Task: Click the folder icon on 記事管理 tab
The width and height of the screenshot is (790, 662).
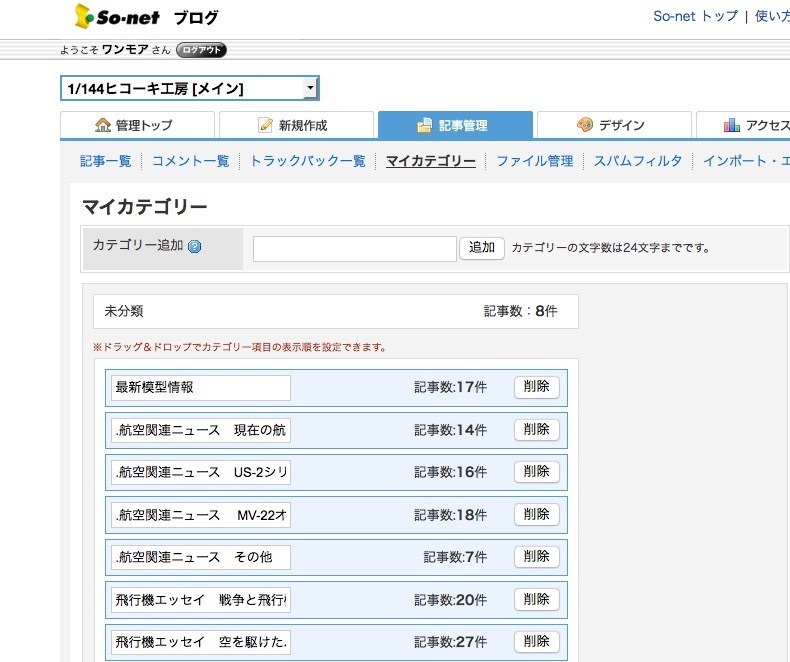Action: pyautogui.click(x=425, y=125)
